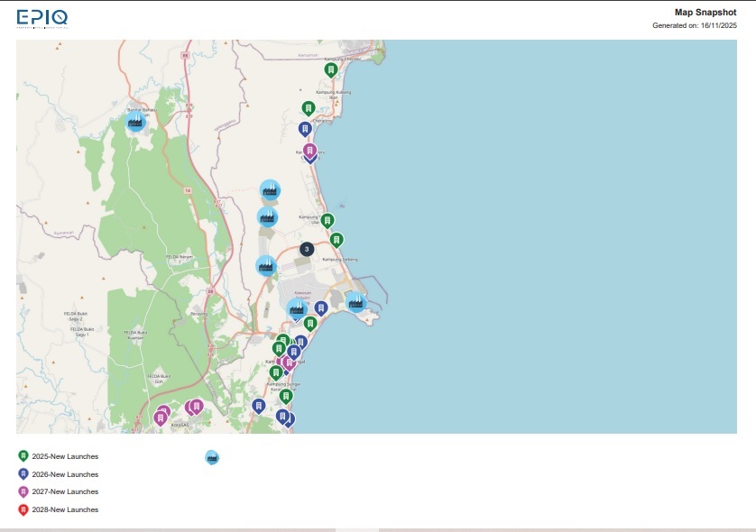Image resolution: width=756 pixels, height=532 pixels.
Task: Click blue 2026-New Launches legend pin
Action: coord(23,473)
